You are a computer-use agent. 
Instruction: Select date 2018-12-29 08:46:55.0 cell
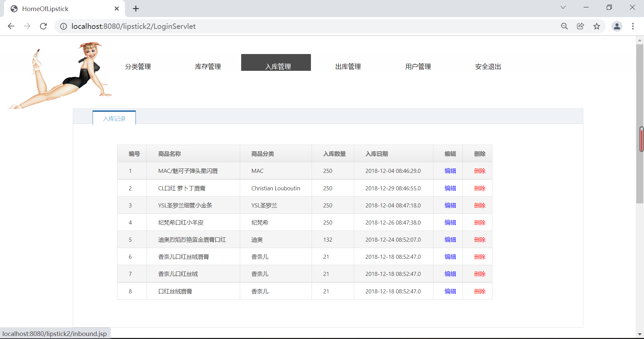393,188
